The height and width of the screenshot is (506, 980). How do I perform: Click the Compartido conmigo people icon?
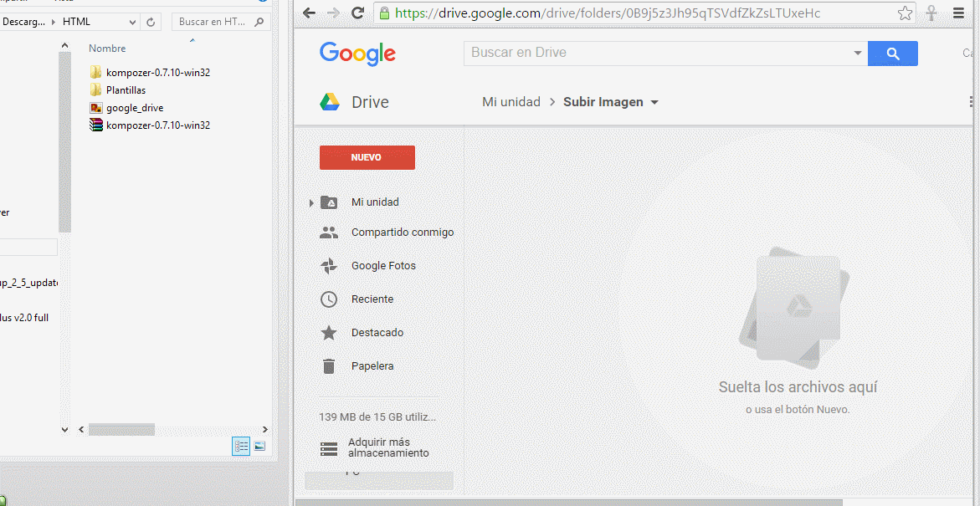(x=329, y=233)
